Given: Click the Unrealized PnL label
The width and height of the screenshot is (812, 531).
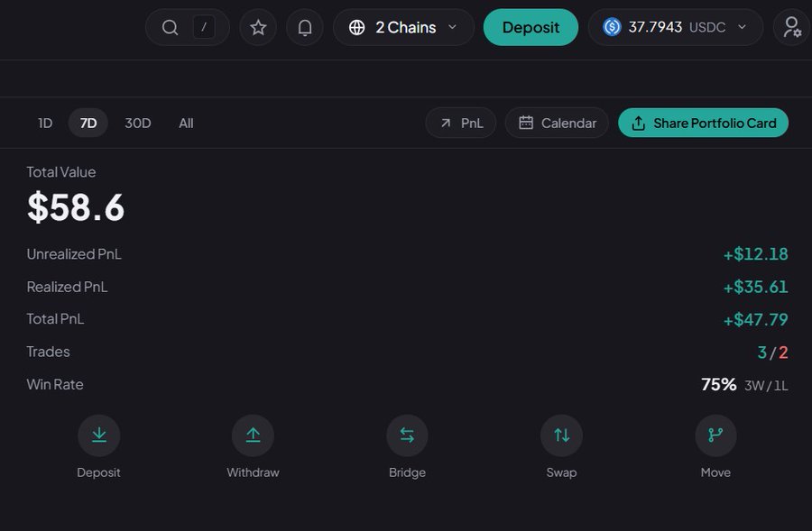Looking at the screenshot, I should click(x=74, y=254).
